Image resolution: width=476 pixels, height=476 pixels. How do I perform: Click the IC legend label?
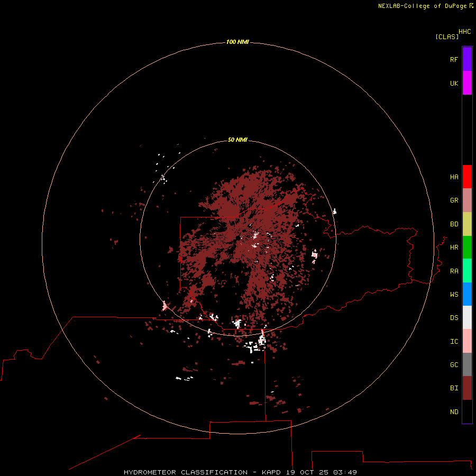[x=454, y=342]
